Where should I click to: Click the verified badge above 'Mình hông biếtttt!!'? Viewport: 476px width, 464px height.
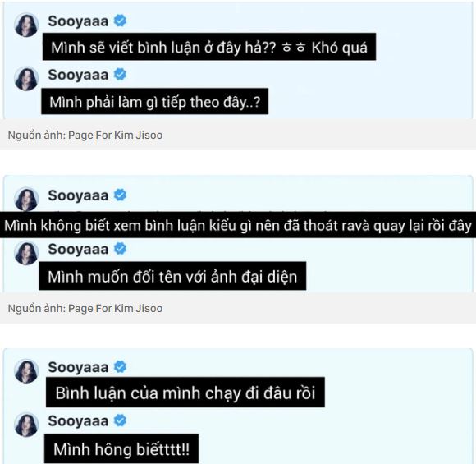(x=120, y=420)
